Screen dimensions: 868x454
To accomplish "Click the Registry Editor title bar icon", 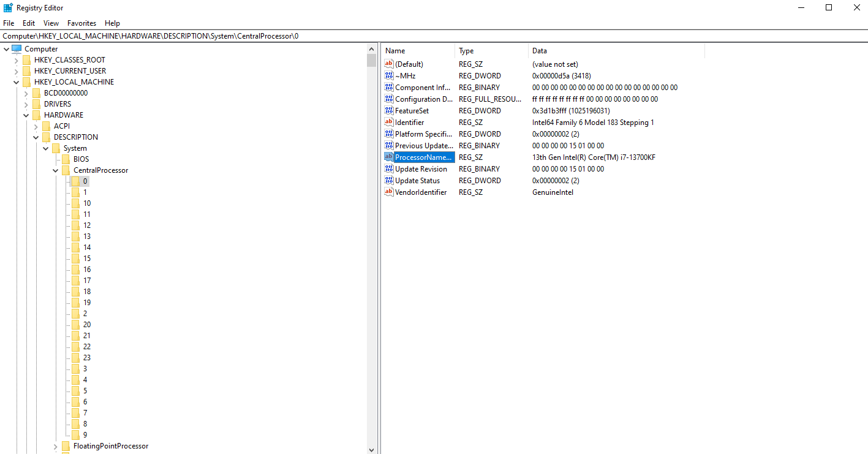I will point(8,7).
